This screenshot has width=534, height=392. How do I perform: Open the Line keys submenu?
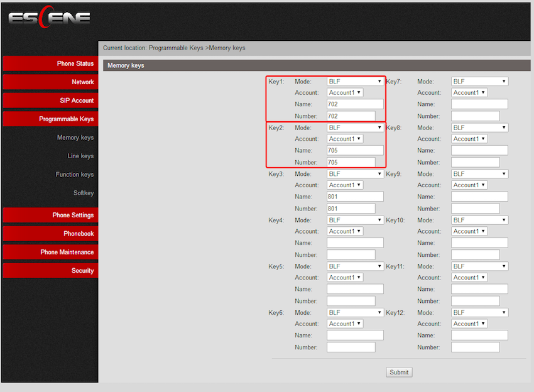click(80, 156)
